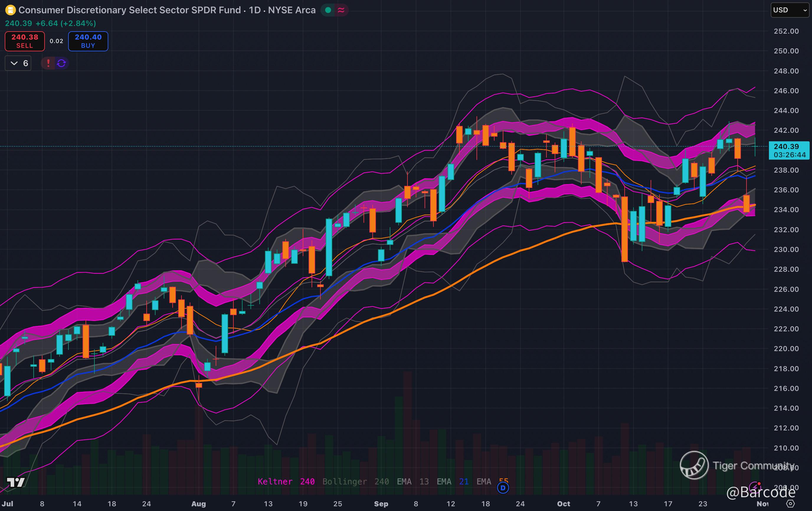Open the hexagon chart settings icon
Viewport: 812px width, 511px height.
coord(790,504)
